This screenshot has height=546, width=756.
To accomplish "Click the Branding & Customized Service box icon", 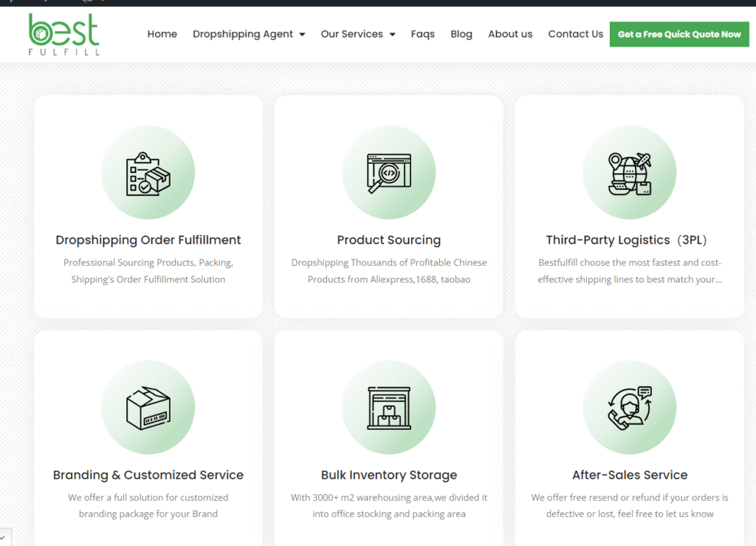I will [x=148, y=408].
